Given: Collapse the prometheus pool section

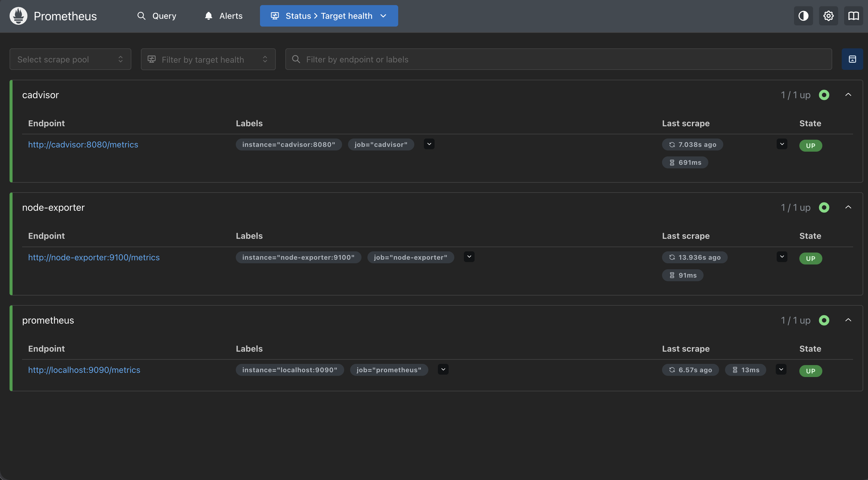Looking at the screenshot, I should pos(848,320).
